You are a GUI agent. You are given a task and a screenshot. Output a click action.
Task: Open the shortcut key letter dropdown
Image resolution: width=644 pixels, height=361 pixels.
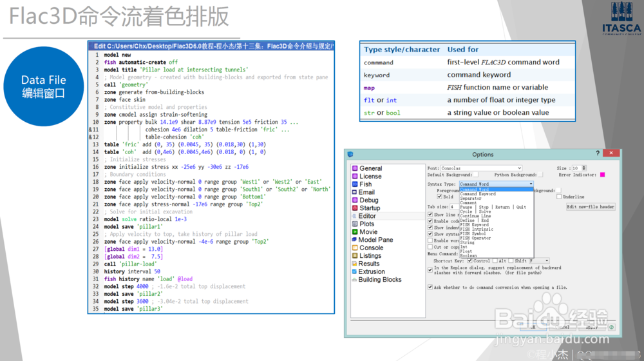539,260
